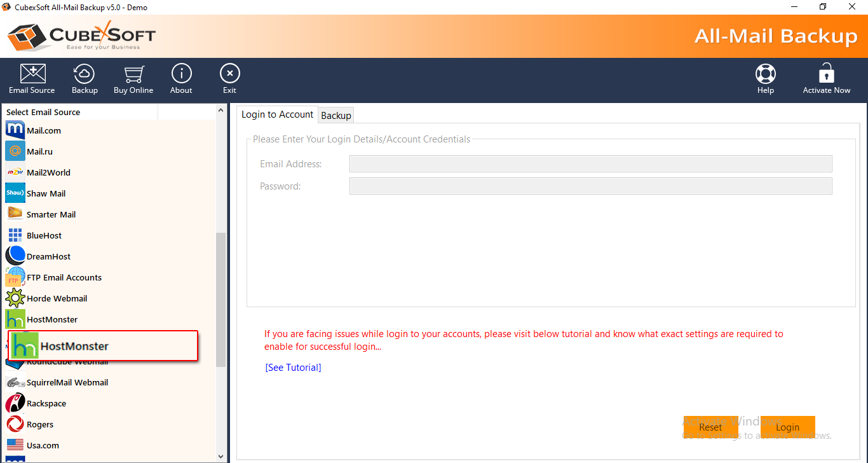Click the orange Login button

[x=787, y=427]
